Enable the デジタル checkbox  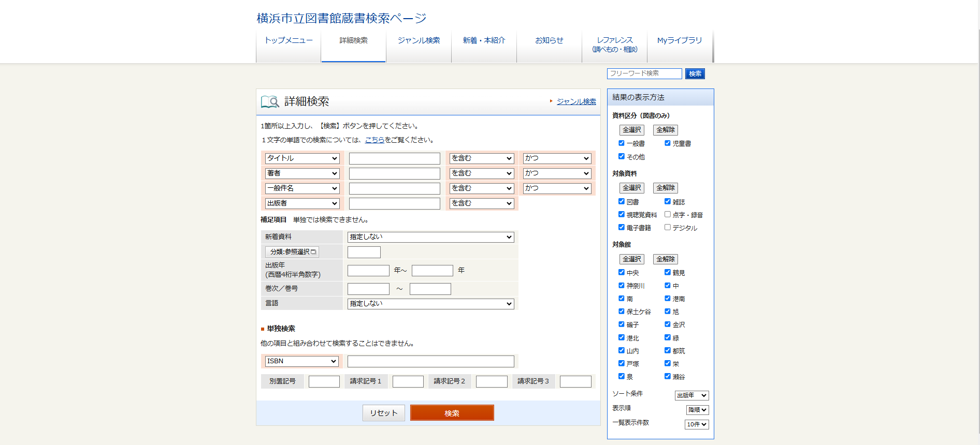[x=668, y=227]
